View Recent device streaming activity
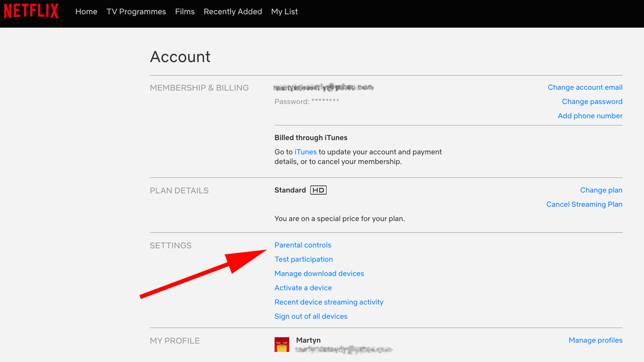Viewport: 644px width, 362px height. pyautogui.click(x=329, y=302)
